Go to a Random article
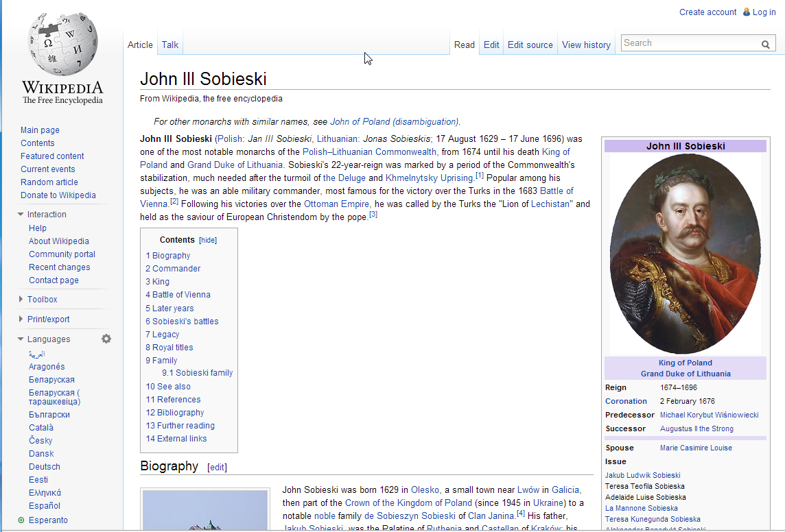This screenshot has height=532, width=785. pos(49,182)
